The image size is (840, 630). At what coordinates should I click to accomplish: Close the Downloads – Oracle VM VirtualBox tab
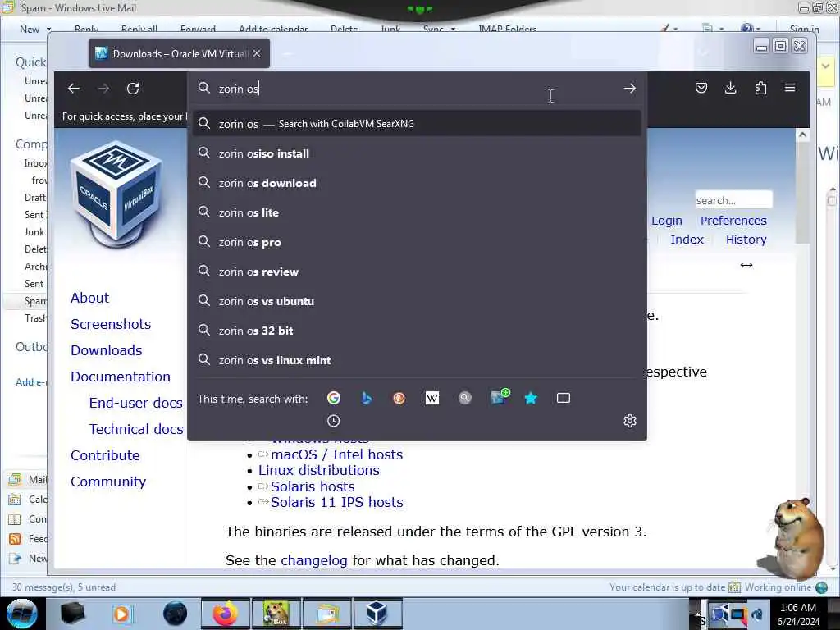pyautogui.click(x=257, y=53)
